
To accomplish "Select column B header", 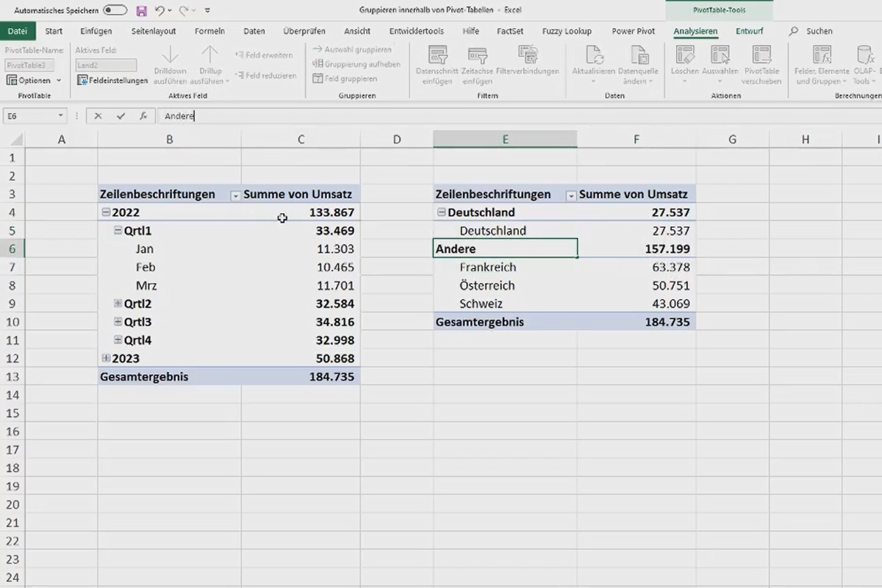I will (x=170, y=140).
